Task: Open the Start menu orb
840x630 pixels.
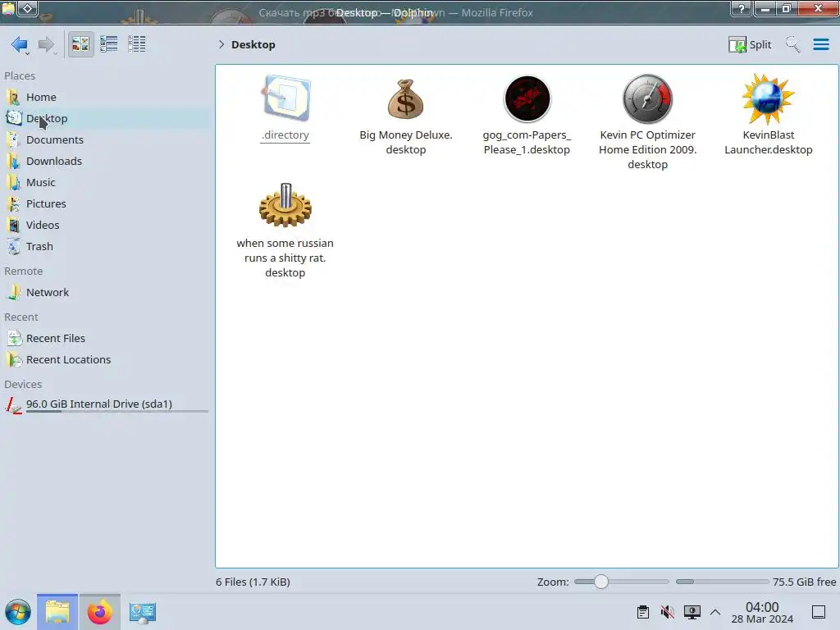Action: (x=18, y=612)
